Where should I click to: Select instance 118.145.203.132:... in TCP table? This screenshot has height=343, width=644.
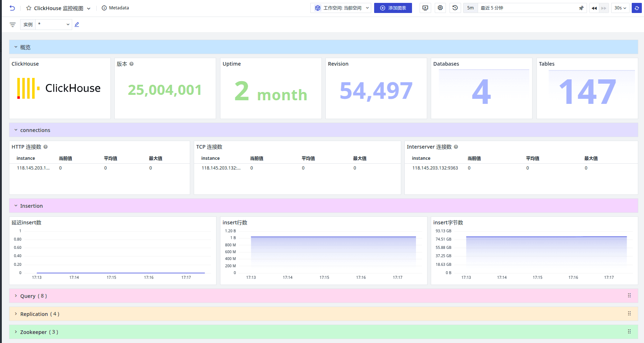point(221,168)
